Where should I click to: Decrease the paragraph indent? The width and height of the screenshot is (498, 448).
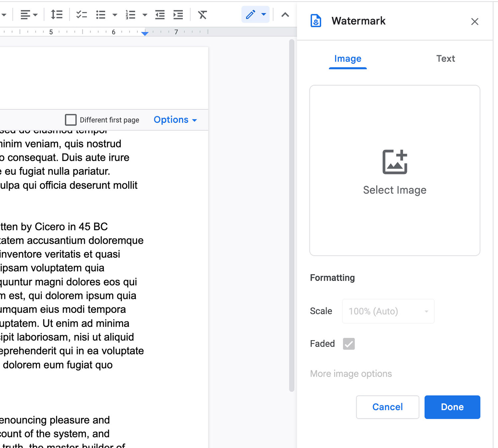coord(160,15)
